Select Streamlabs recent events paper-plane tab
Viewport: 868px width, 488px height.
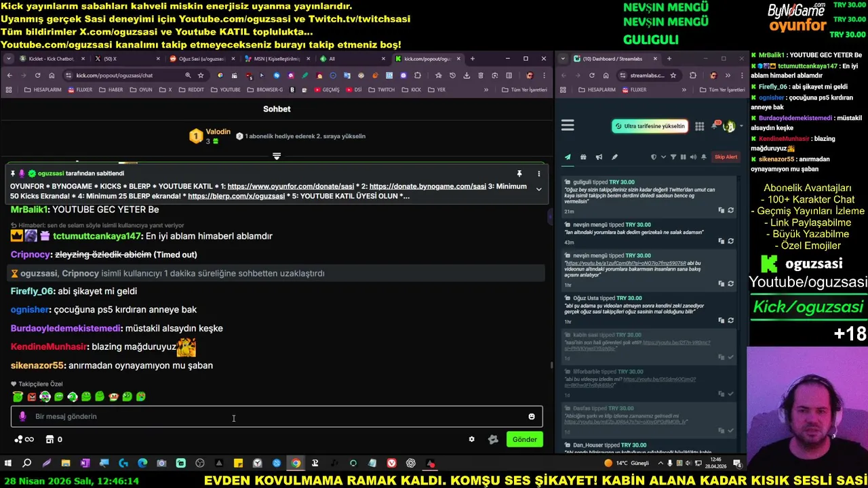point(568,157)
